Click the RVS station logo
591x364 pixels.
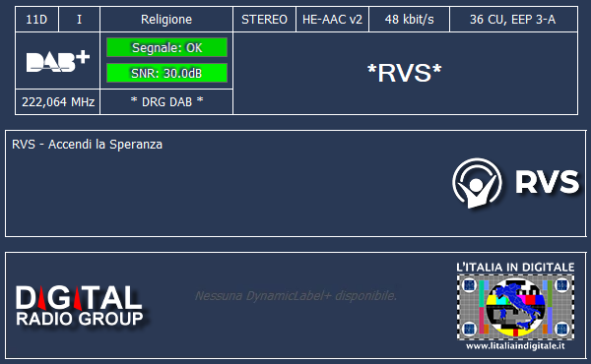pos(515,183)
